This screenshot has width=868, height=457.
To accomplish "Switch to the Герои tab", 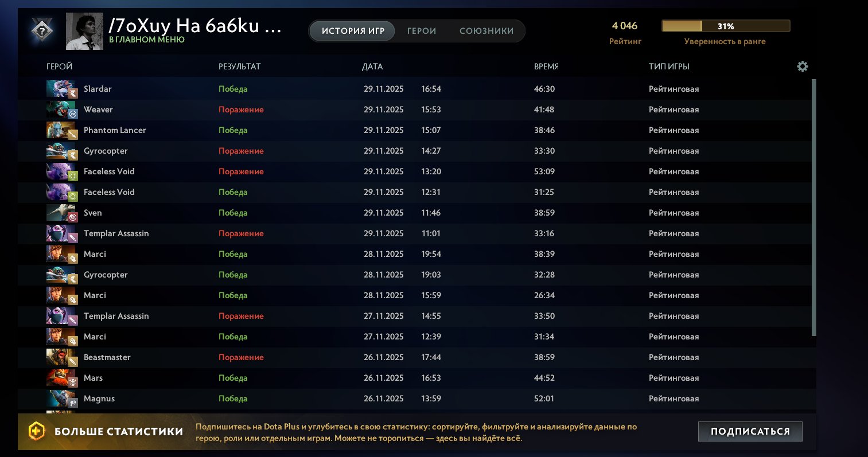I will [x=422, y=31].
